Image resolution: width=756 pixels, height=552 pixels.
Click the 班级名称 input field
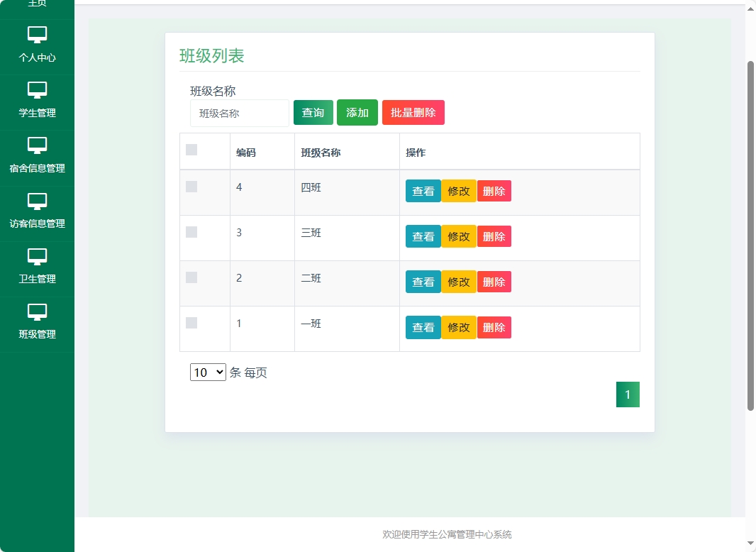[239, 112]
